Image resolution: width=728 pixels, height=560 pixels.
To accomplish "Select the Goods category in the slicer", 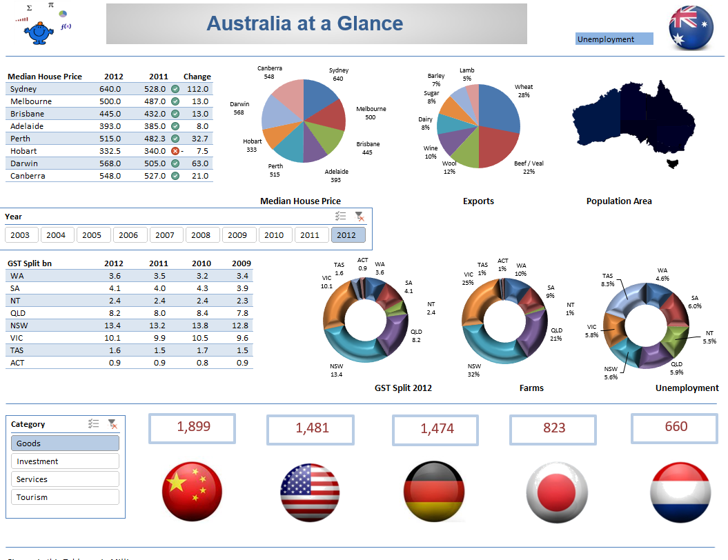I will click(64, 443).
